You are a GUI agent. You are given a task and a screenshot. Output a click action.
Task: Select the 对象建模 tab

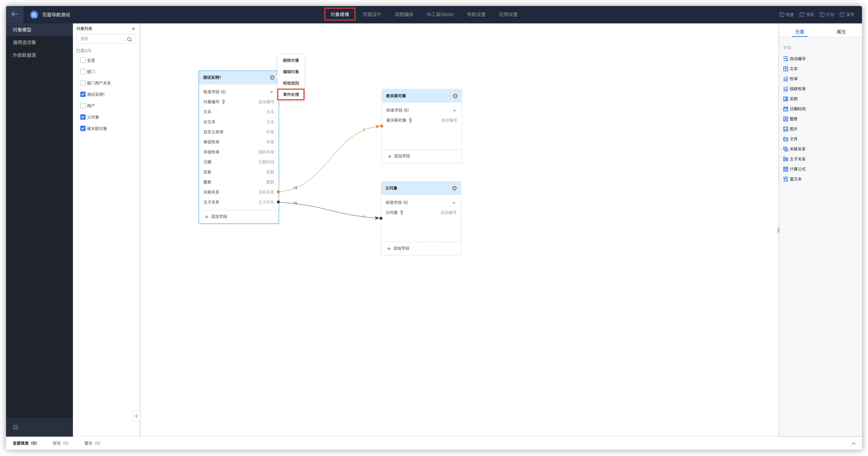point(340,15)
